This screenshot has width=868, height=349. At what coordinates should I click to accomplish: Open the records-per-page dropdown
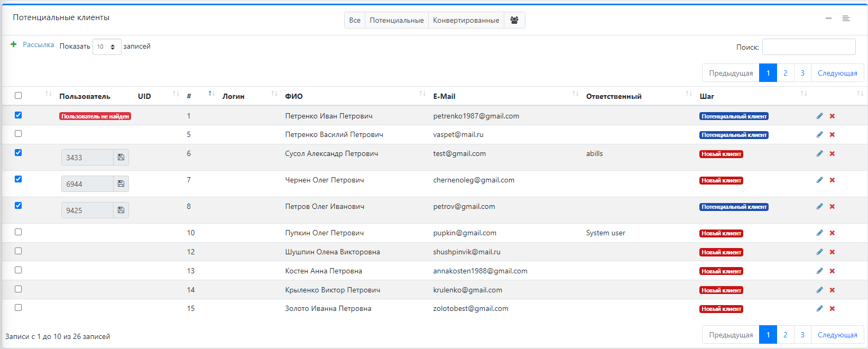click(107, 47)
